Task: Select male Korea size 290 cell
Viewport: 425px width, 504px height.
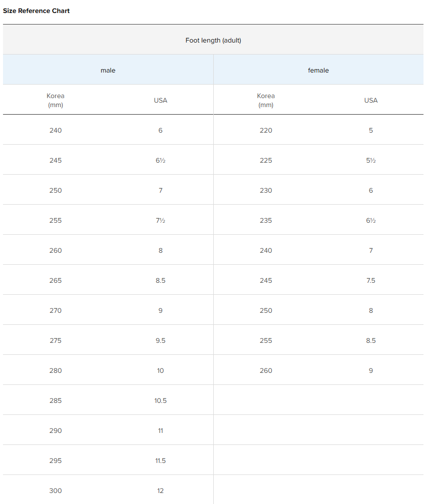Action: pyautogui.click(x=56, y=430)
